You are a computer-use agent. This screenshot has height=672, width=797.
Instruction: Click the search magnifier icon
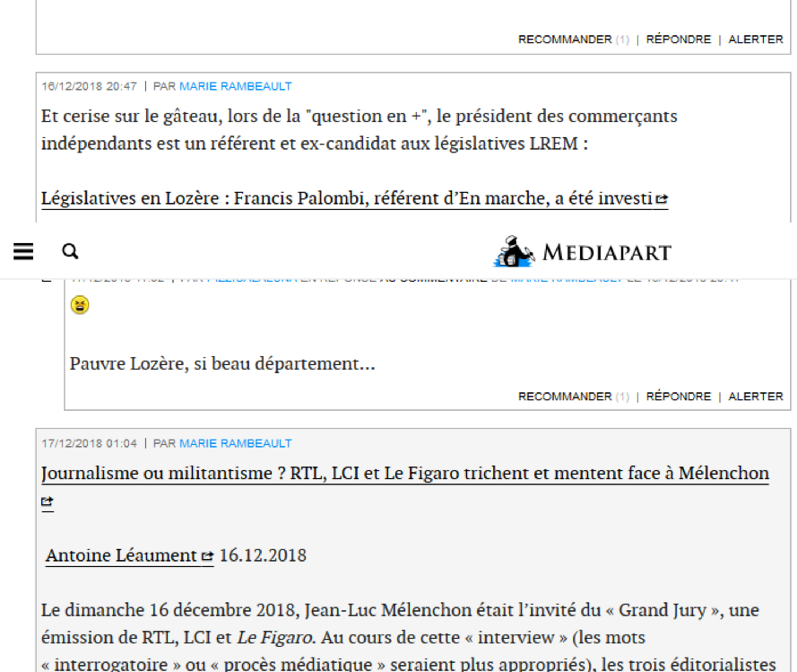click(70, 251)
